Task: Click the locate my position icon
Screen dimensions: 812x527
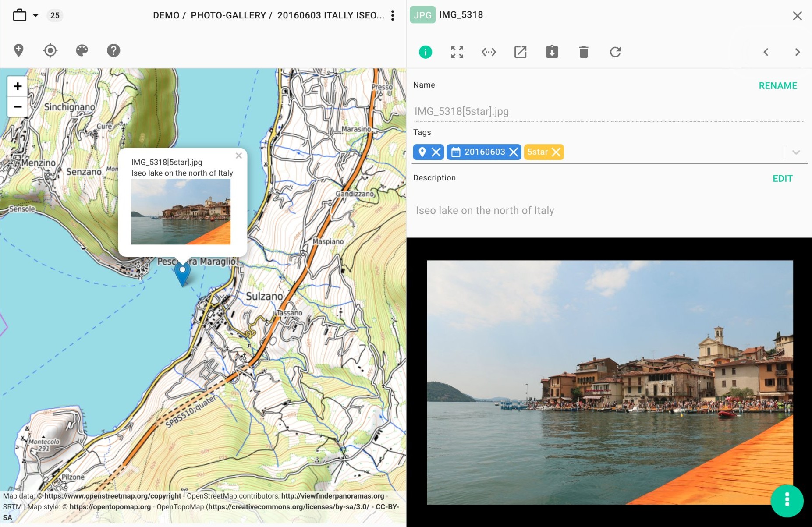Action: point(50,50)
